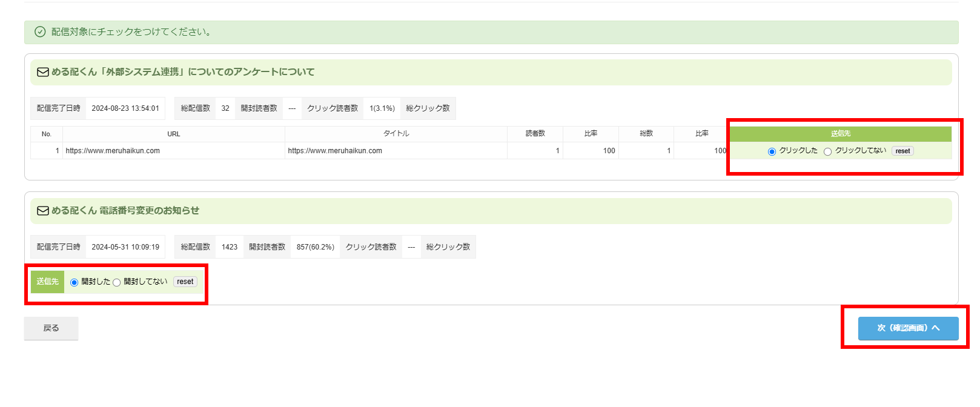Select the 開封した radio button

[74, 282]
